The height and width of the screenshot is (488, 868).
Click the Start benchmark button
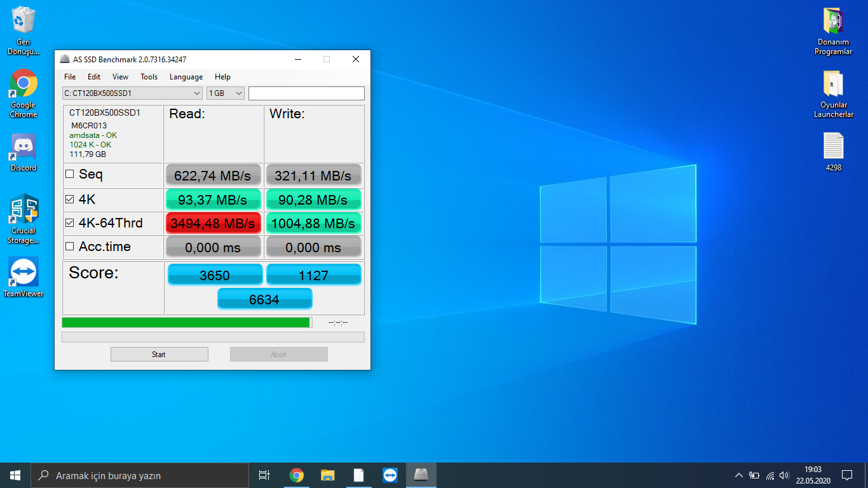(x=159, y=355)
